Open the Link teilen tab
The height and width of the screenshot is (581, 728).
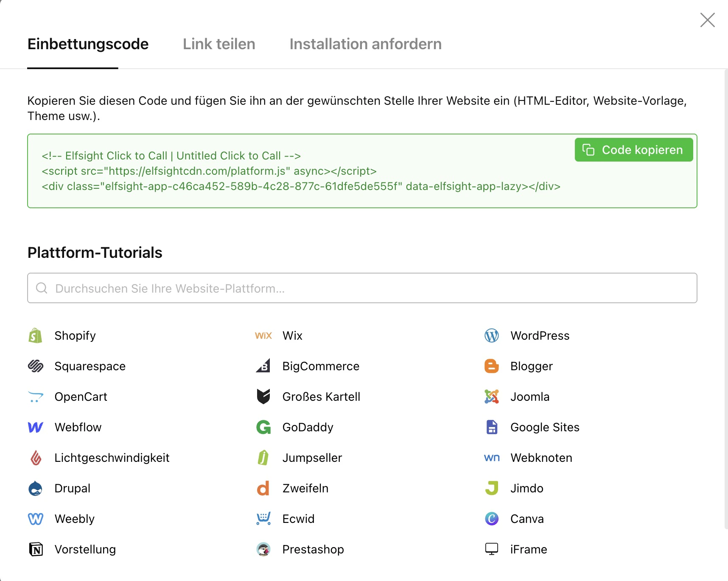(219, 44)
